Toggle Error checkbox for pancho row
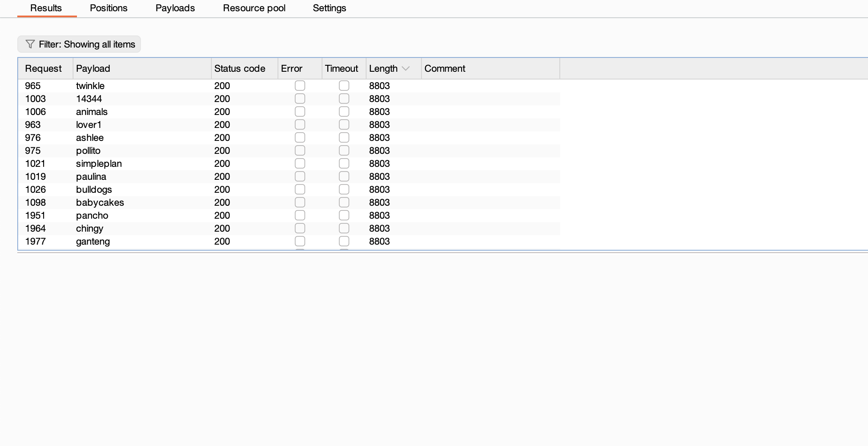The height and width of the screenshot is (446, 868). (300, 215)
